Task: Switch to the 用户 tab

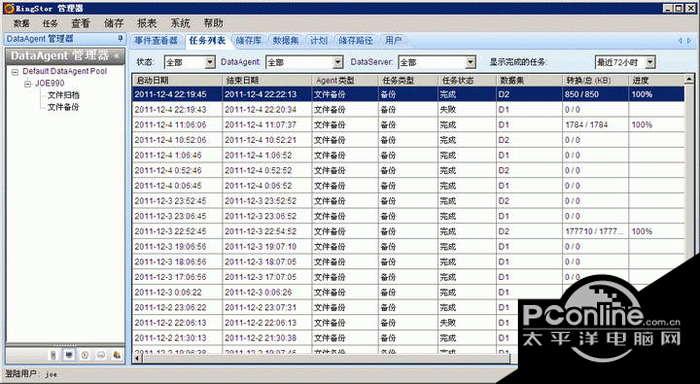Action: pyautogui.click(x=393, y=41)
